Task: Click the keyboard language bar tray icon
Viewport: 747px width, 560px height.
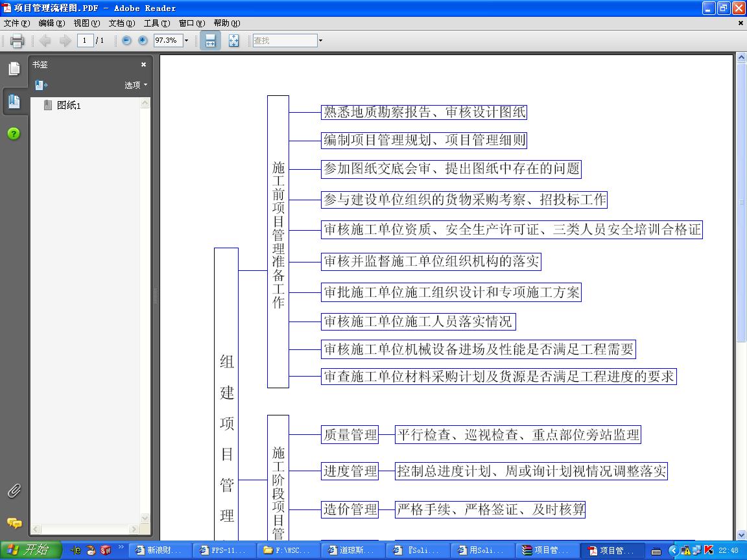Action: (x=656, y=551)
